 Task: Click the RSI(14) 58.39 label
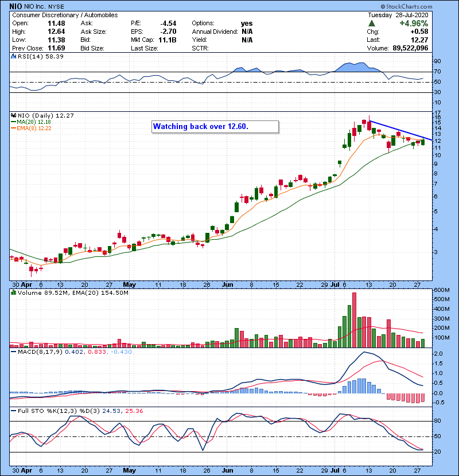pyautogui.click(x=40, y=56)
